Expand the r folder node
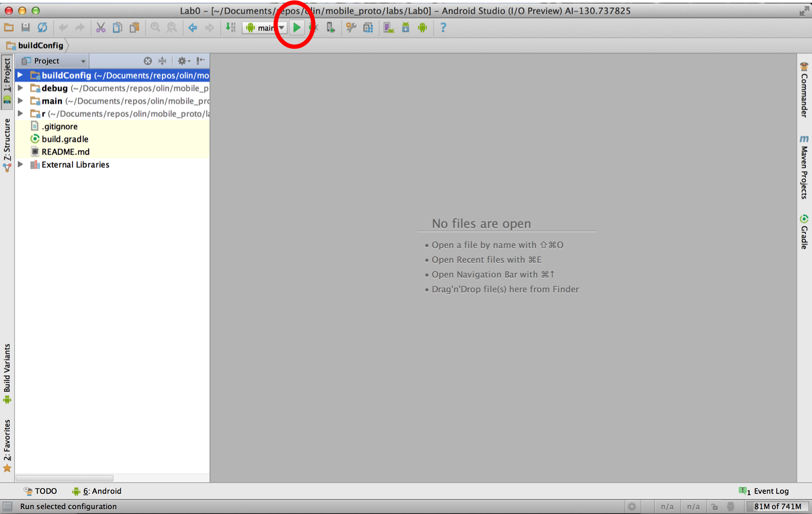 click(x=20, y=113)
